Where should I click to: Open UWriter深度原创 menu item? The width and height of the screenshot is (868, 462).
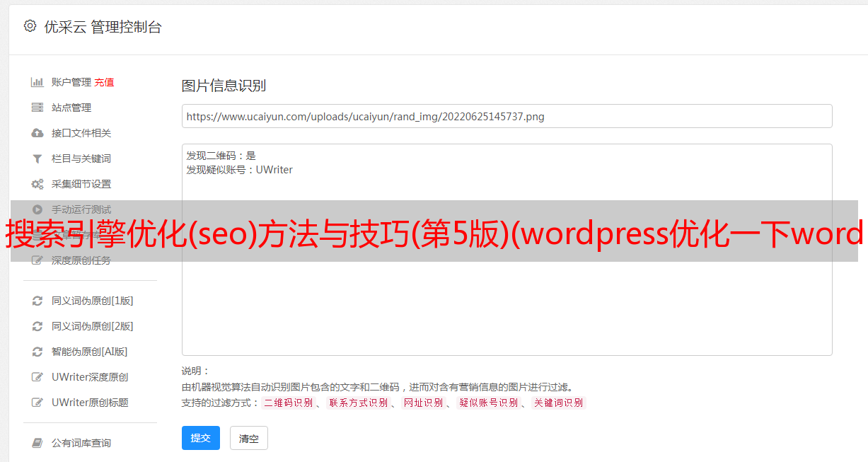coord(90,377)
